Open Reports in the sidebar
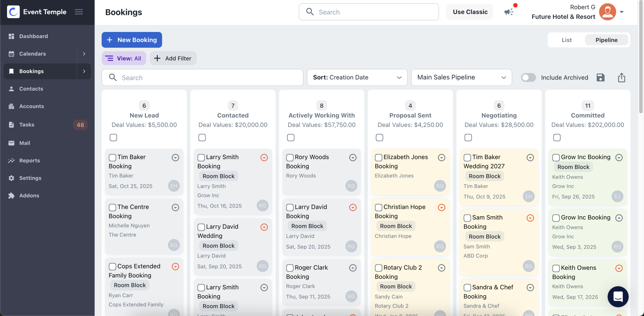The width and height of the screenshot is (644, 316). coord(29,160)
